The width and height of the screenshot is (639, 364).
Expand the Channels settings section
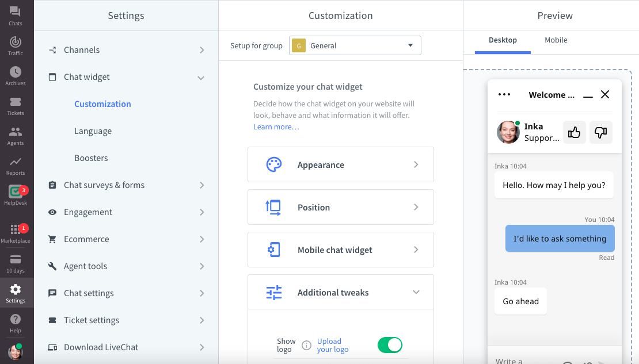coord(126,50)
